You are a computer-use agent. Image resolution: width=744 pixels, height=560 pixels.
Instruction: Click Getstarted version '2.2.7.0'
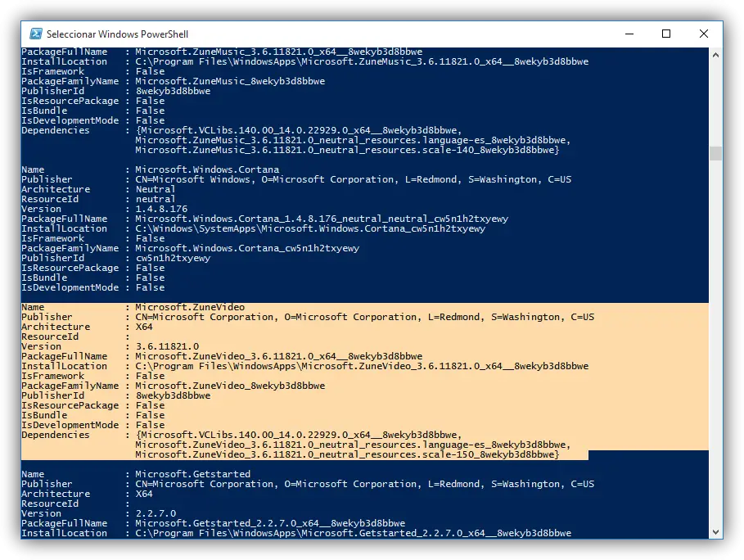point(156,513)
